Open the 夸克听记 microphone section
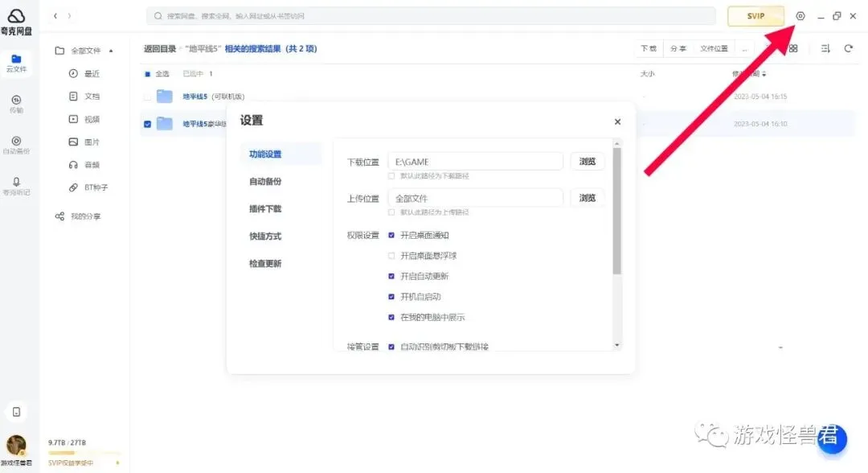868x473 pixels. 16,186
